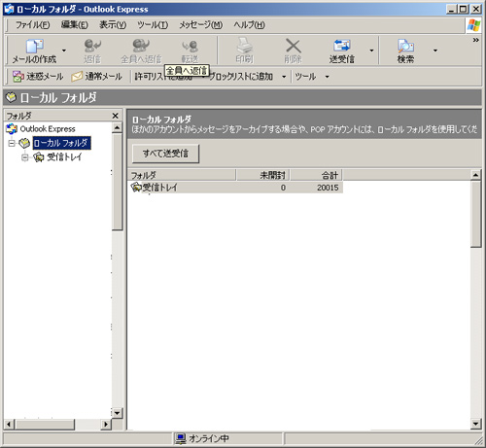The height and width of the screenshot is (448, 486).
Task: Click the folder list vertical scrollbar thumb
Action: pyautogui.click(x=475, y=214)
